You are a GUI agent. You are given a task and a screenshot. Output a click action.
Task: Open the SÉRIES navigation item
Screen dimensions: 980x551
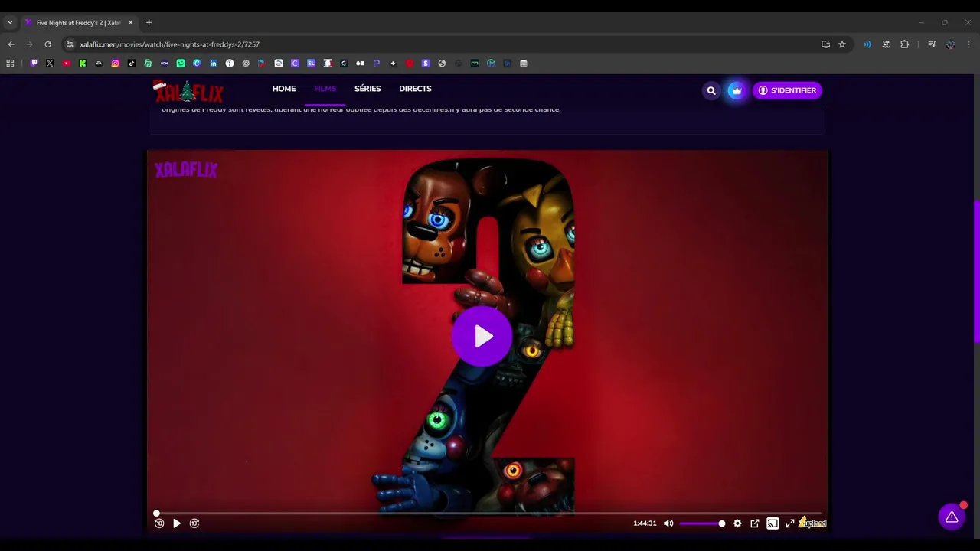click(367, 89)
